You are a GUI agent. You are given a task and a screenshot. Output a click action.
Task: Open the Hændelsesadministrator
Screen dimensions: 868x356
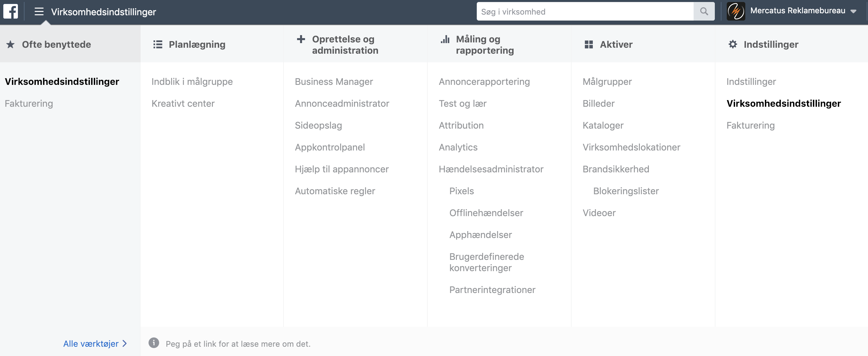491,169
